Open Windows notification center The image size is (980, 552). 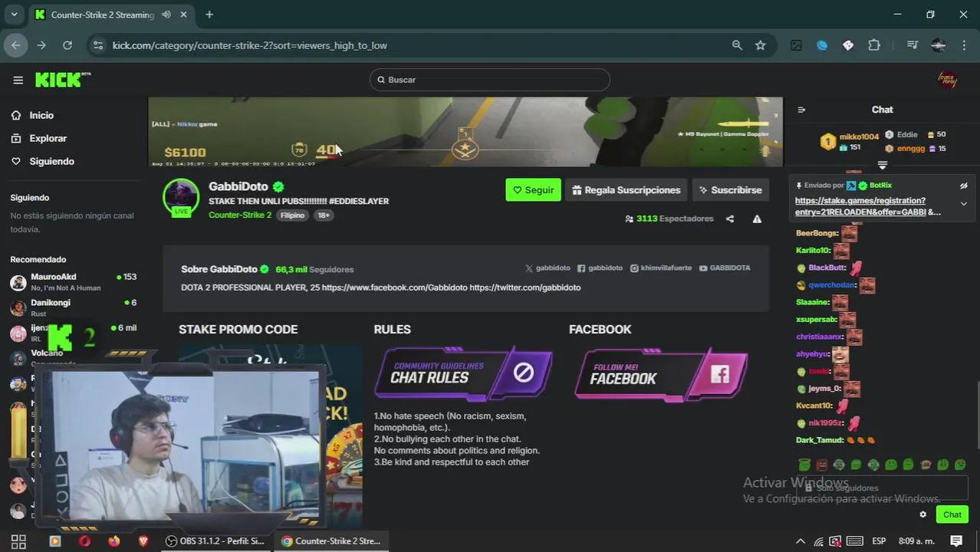tap(956, 540)
